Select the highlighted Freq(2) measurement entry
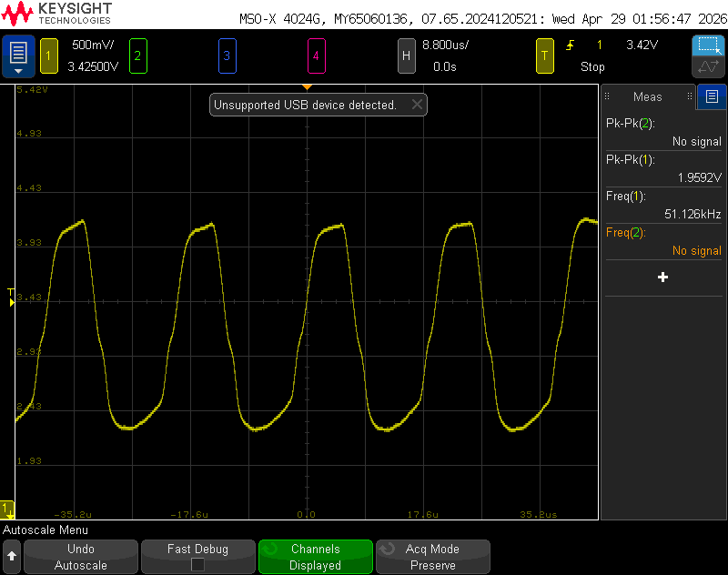 click(663, 241)
